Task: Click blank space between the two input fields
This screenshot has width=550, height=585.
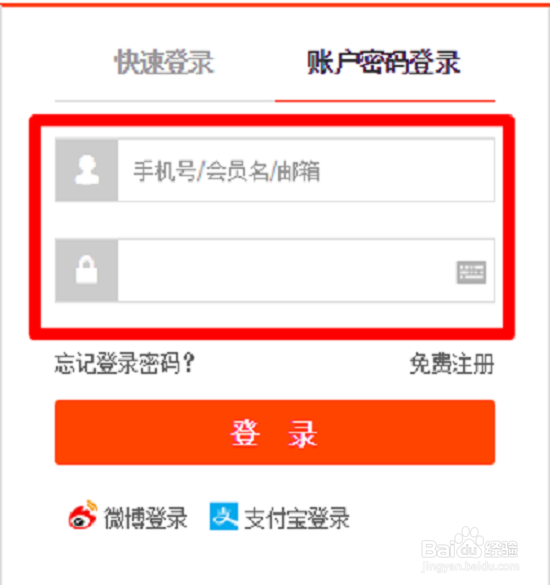Action: (x=275, y=220)
